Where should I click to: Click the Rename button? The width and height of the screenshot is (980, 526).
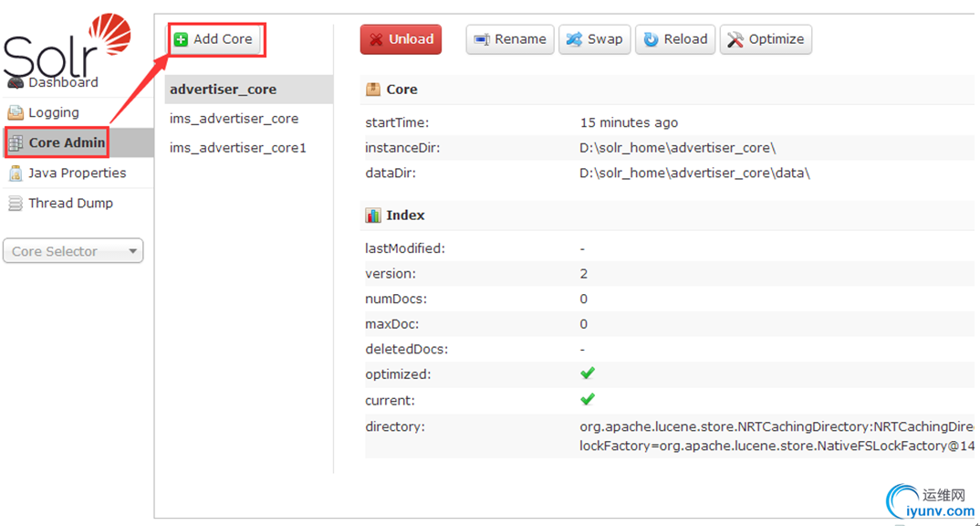pos(510,39)
